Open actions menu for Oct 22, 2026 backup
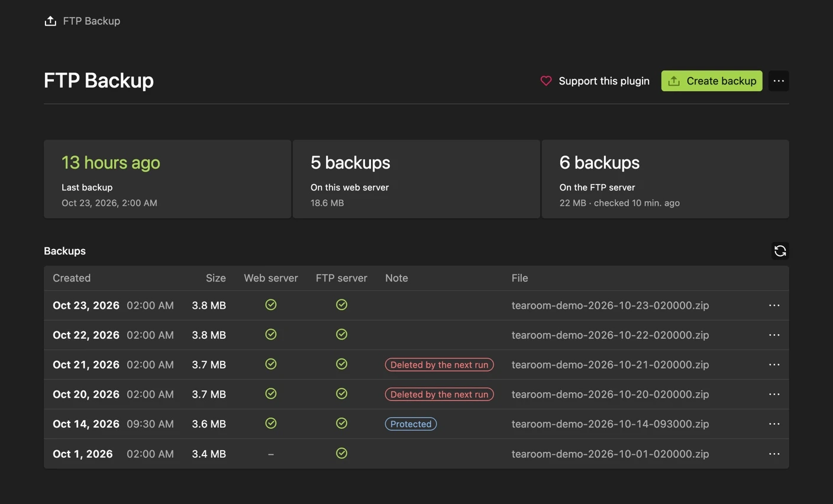This screenshot has width=833, height=504. [774, 335]
